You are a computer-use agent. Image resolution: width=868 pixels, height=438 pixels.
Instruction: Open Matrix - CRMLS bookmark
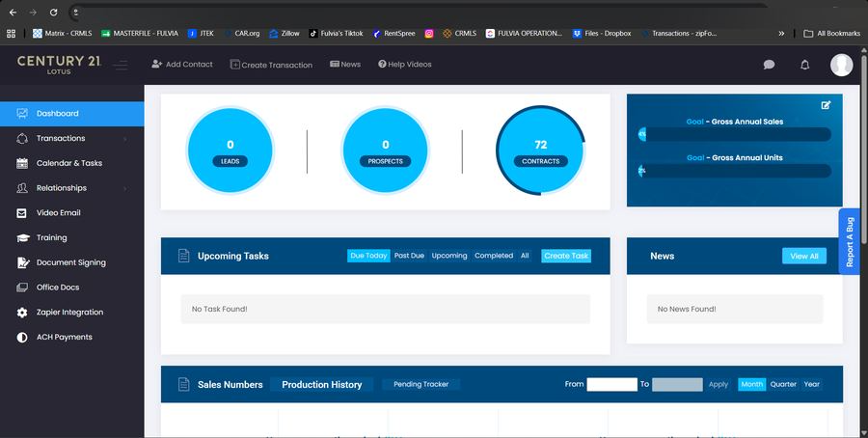pyautogui.click(x=62, y=33)
